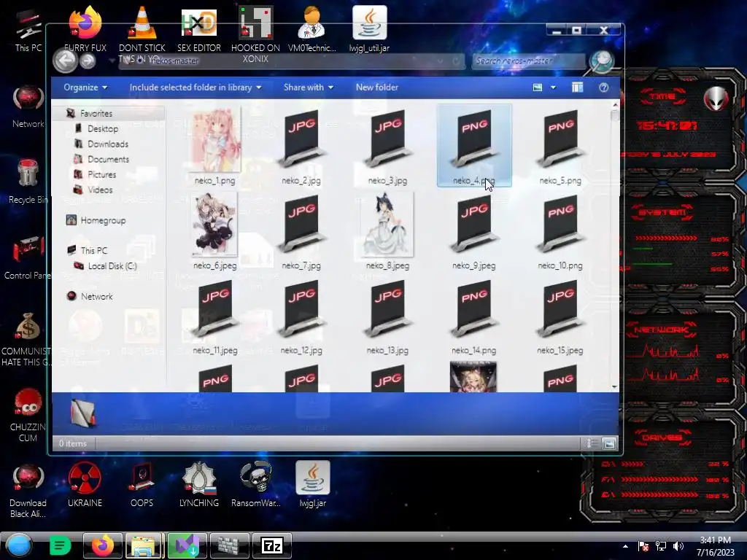The height and width of the screenshot is (560, 747).
Task: Open the OOPS desktop icon
Action: pyautogui.click(x=142, y=484)
